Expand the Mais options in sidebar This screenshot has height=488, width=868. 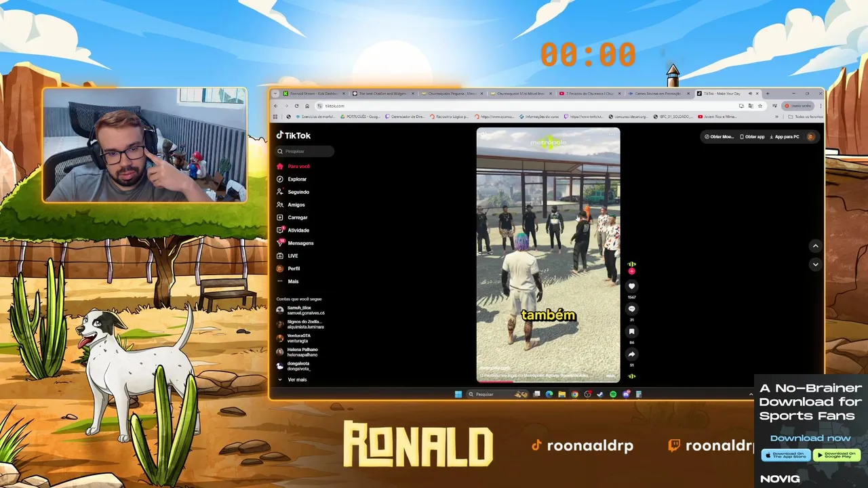click(x=288, y=281)
